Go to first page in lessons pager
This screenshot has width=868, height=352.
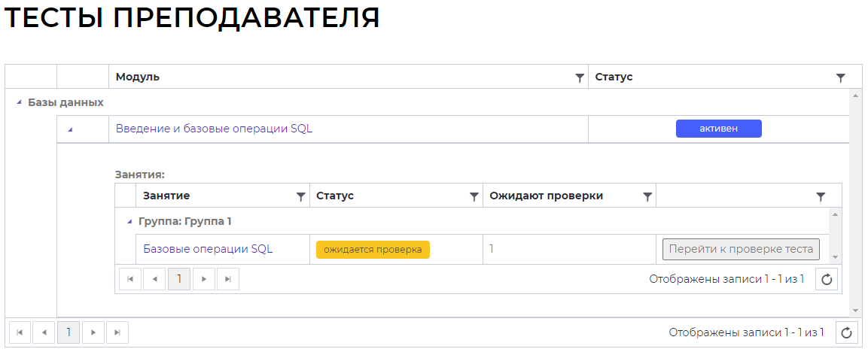point(130,280)
